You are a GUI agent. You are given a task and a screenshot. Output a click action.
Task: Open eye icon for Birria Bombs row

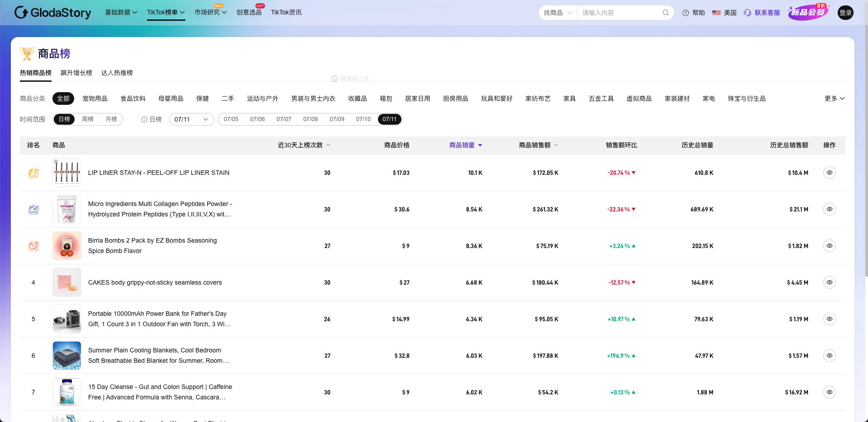[829, 246]
